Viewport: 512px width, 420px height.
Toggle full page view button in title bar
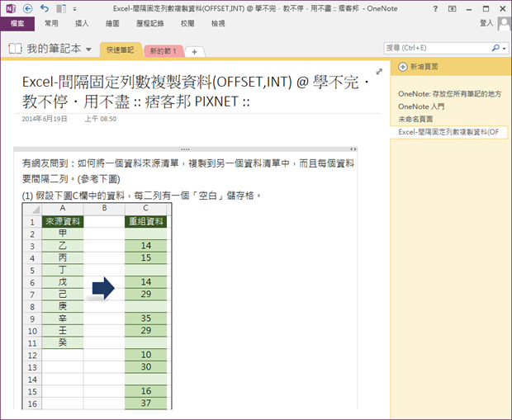click(453, 9)
